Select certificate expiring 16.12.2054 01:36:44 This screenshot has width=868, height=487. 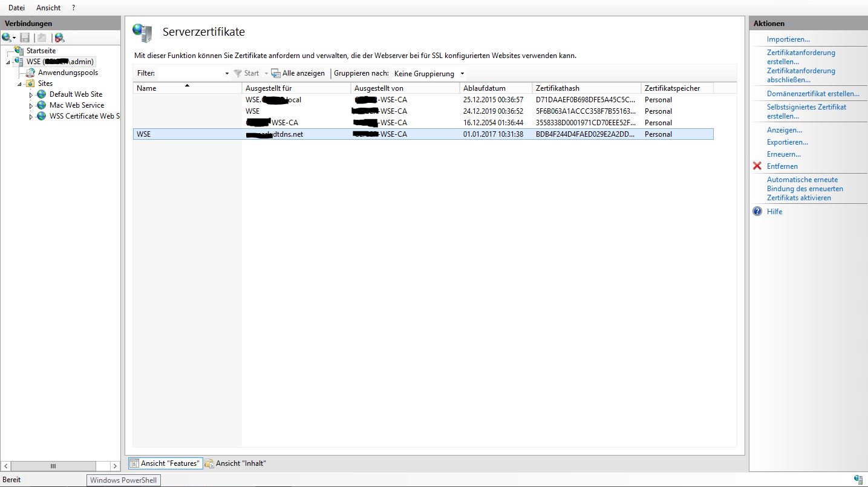point(423,123)
